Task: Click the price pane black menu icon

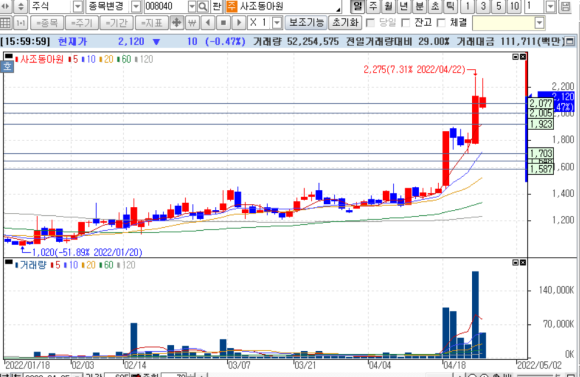Action: point(9,56)
